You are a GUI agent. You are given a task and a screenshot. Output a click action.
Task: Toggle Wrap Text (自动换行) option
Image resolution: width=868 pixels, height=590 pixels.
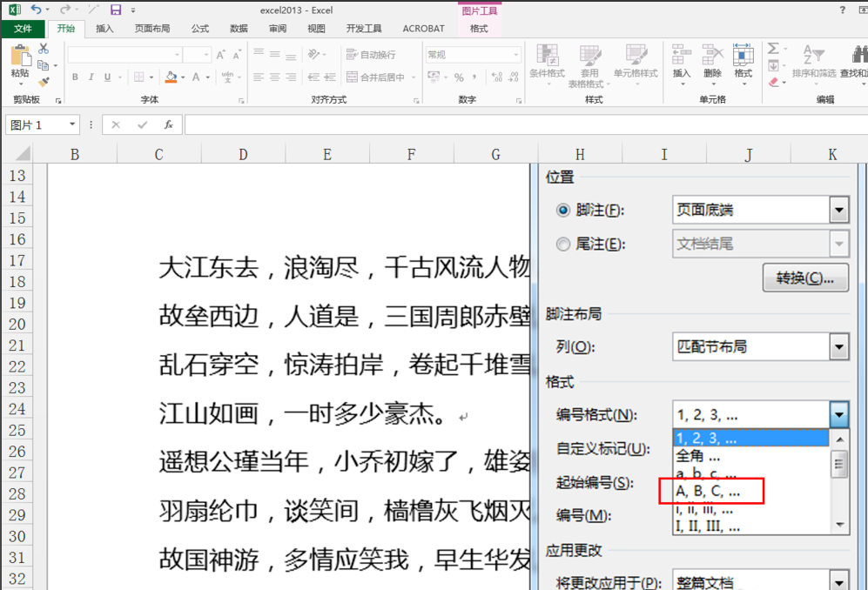(x=371, y=54)
